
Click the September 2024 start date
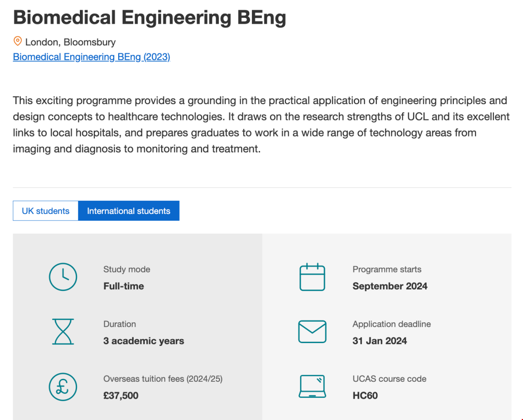[390, 286]
